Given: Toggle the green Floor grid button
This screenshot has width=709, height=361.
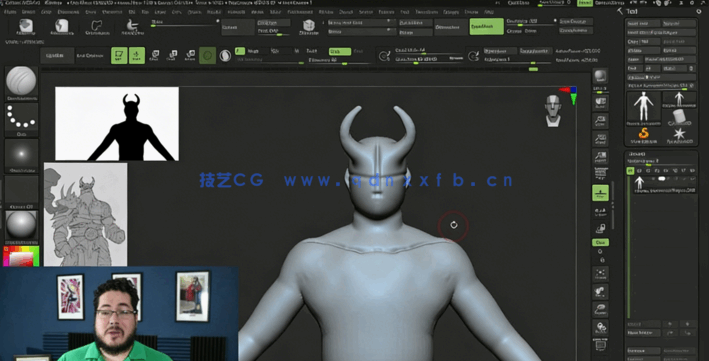Looking at the screenshot, I should click(x=600, y=193).
